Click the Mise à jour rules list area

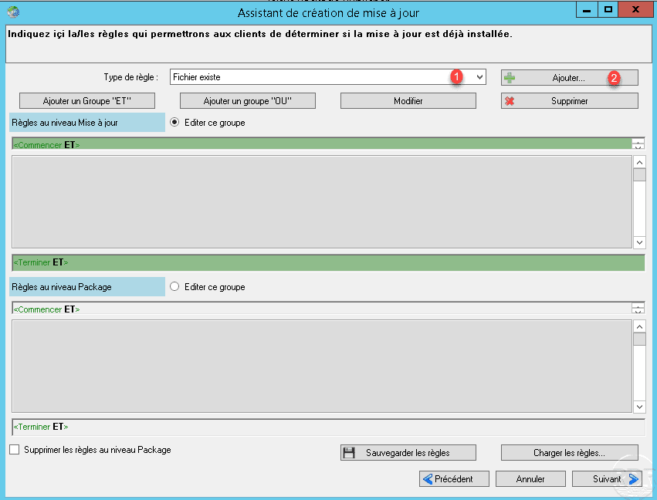(321, 202)
